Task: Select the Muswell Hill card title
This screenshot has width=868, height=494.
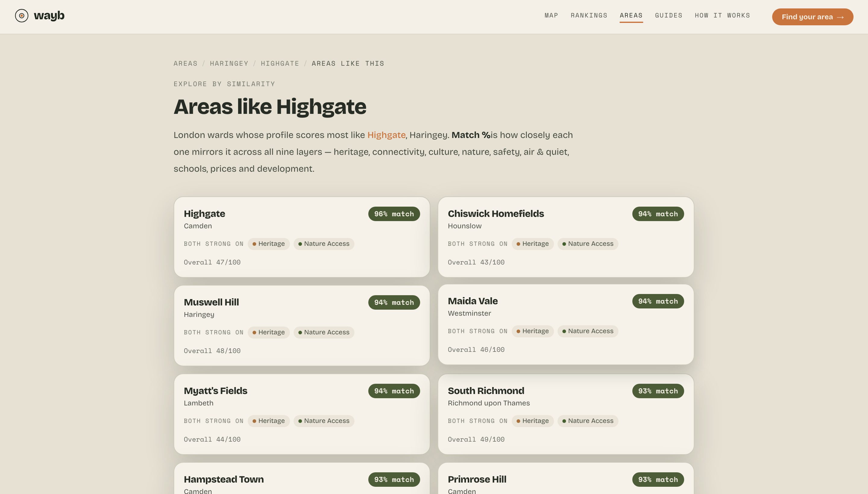Action: pos(211,302)
